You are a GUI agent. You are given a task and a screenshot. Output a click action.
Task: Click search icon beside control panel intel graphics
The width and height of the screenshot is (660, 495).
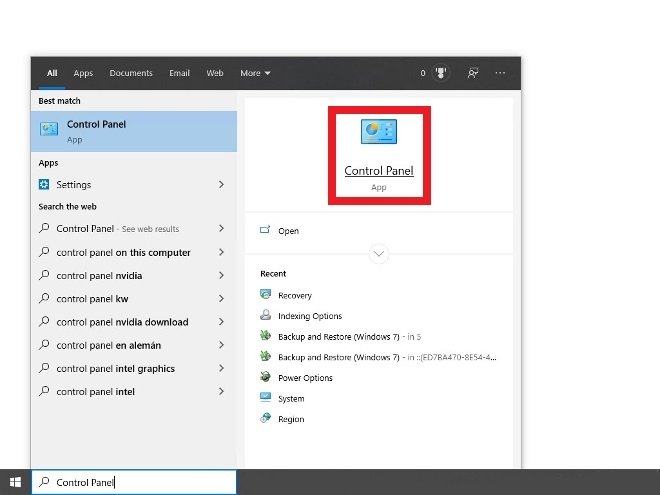pyautogui.click(x=44, y=368)
